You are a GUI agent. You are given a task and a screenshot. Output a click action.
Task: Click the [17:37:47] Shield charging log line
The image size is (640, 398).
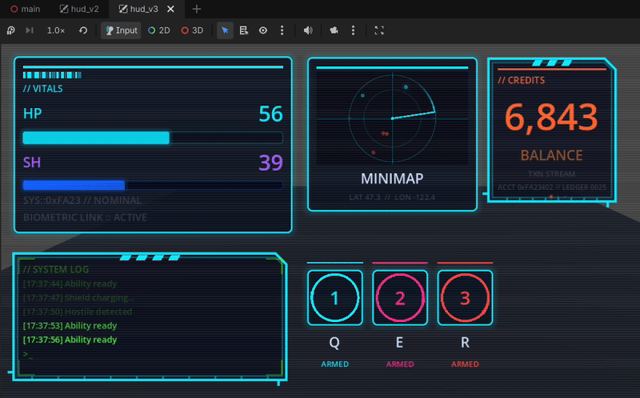pyautogui.click(x=78, y=298)
